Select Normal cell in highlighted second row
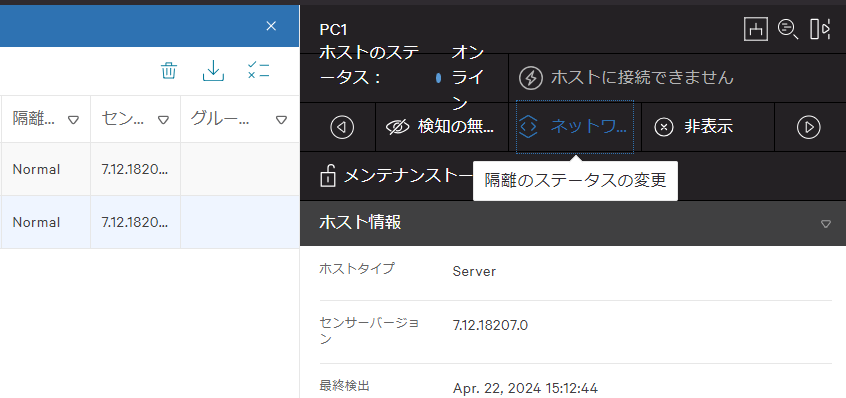 click(x=37, y=222)
